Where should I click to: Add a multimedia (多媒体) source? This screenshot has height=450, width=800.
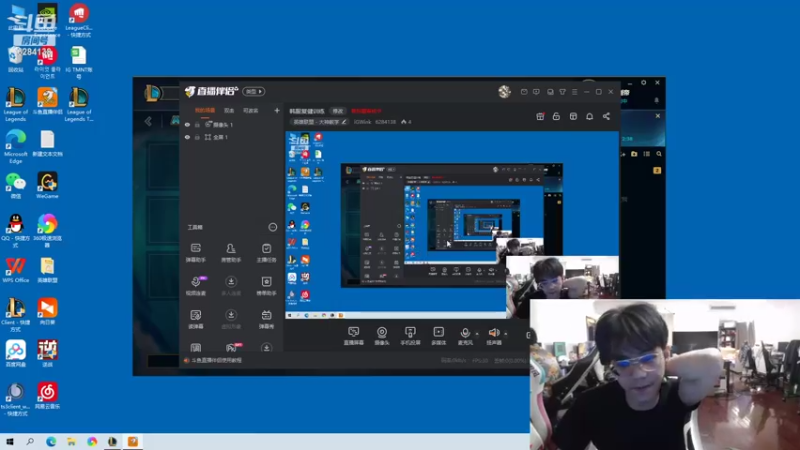click(x=438, y=336)
